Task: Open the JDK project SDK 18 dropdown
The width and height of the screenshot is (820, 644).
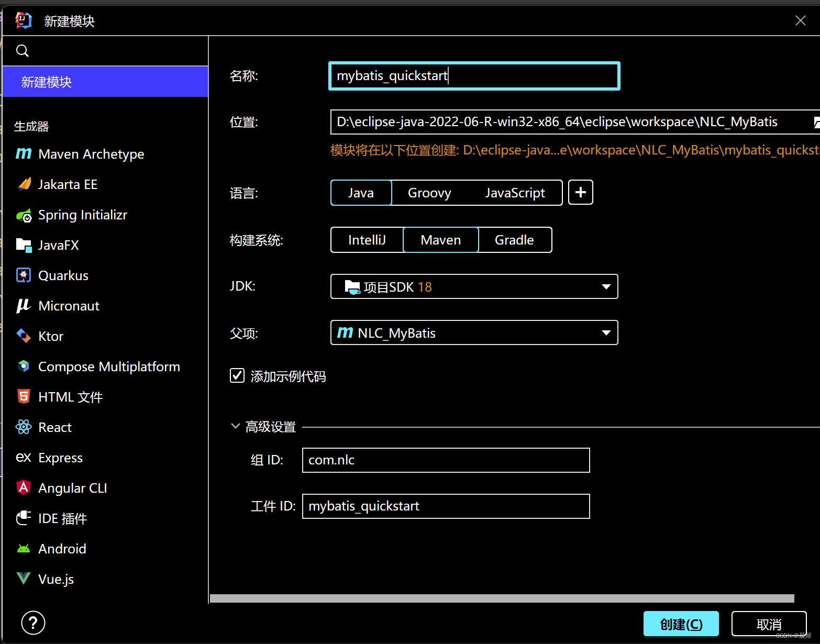Action: pos(474,286)
